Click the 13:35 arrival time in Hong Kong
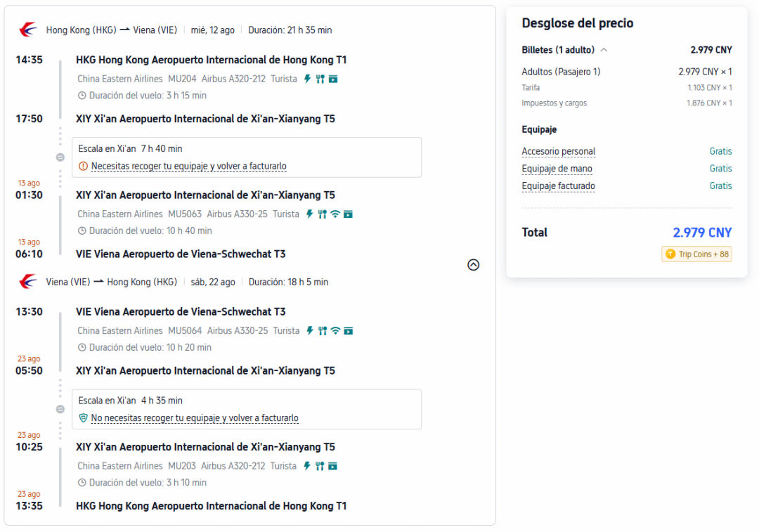Screen dimensions: 759x532 (x=29, y=505)
